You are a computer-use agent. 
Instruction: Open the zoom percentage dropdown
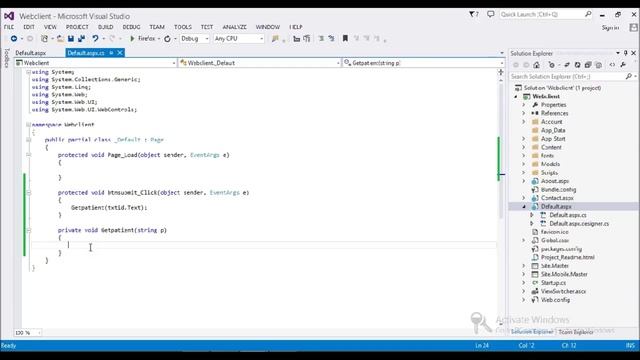(28, 333)
